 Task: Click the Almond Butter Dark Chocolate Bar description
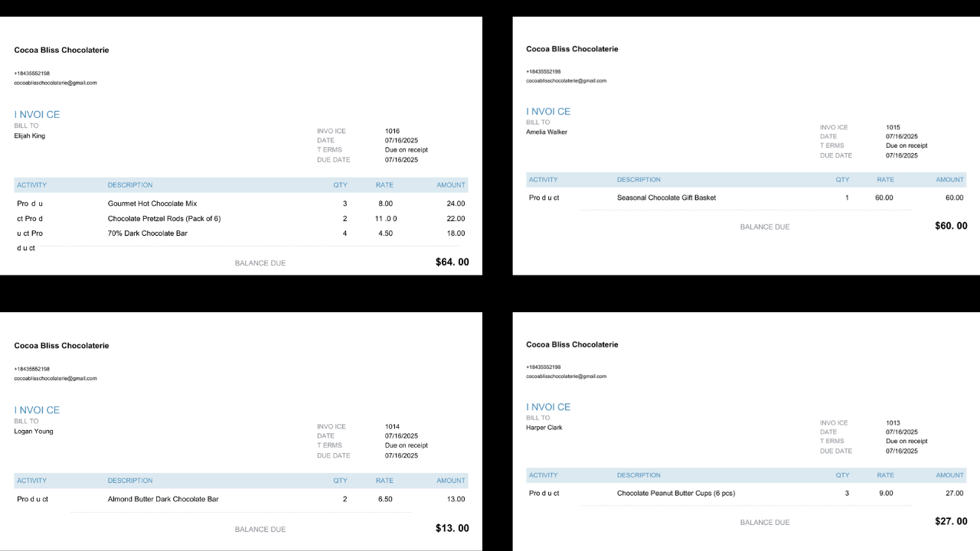tap(163, 499)
